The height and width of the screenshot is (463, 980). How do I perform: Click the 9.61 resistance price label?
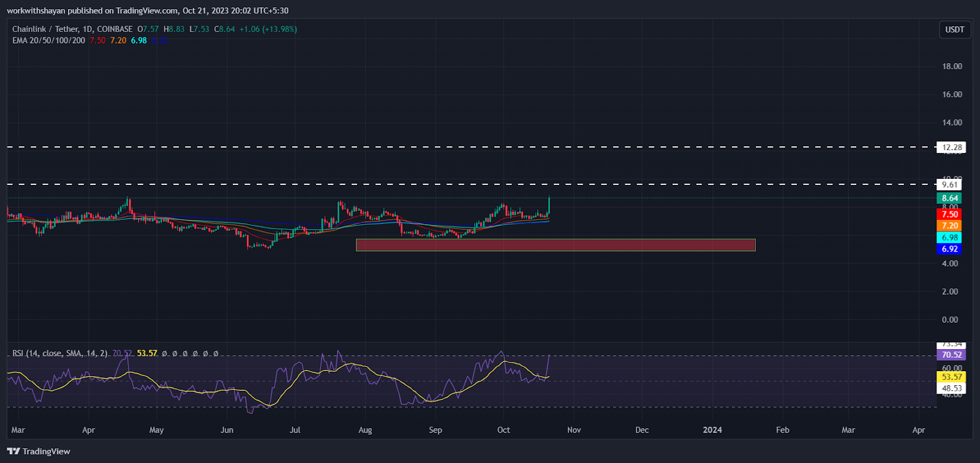(x=949, y=184)
